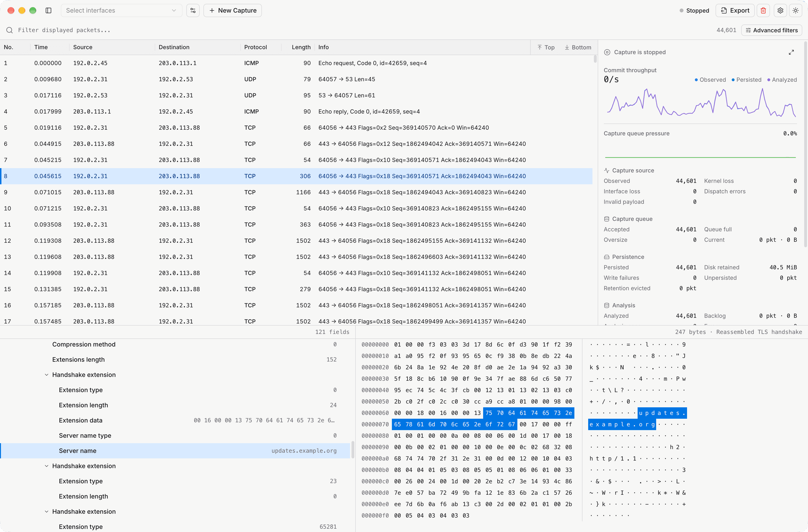Jump to Top of the packet list

546,47
